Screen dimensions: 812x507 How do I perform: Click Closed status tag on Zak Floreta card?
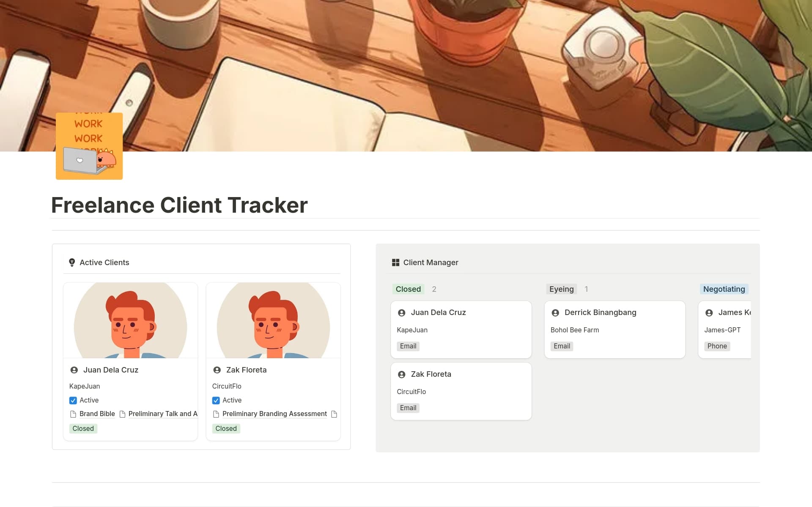[226, 428]
